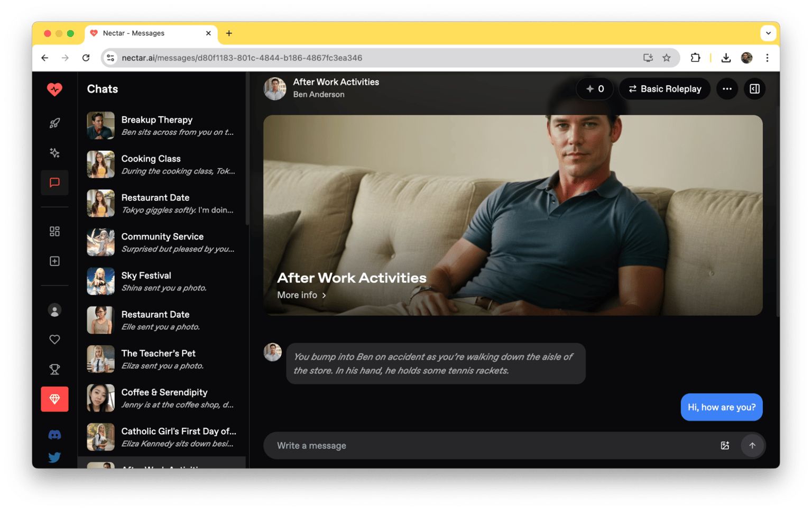This screenshot has width=812, height=511.
Task: Open the Tokyo Restaurant Date chat
Action: tap(162, 204)
